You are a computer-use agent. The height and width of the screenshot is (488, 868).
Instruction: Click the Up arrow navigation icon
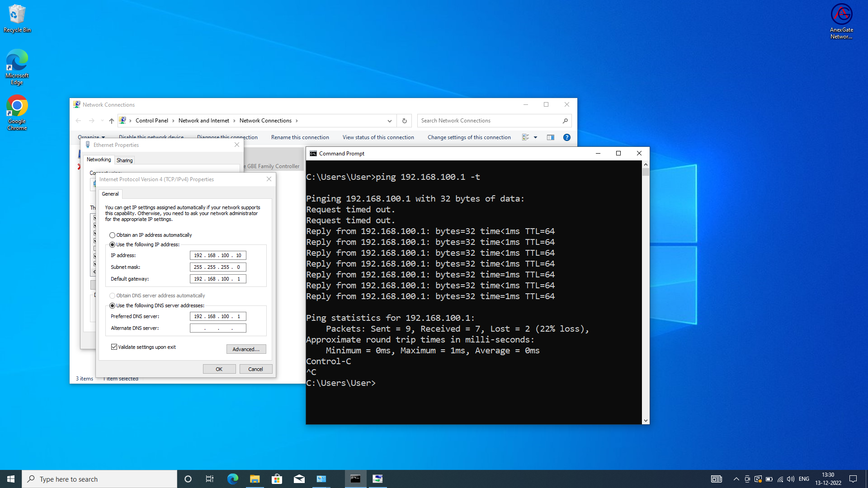pyautogui.click(x=112, y=121)
